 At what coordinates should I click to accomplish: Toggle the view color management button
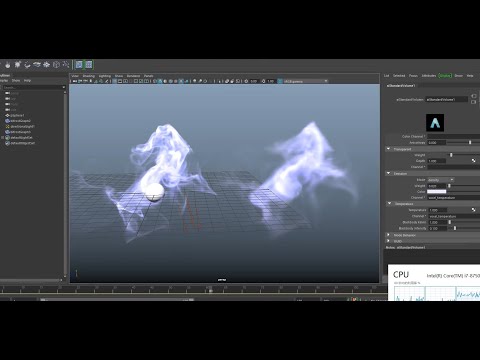(280, 81)
